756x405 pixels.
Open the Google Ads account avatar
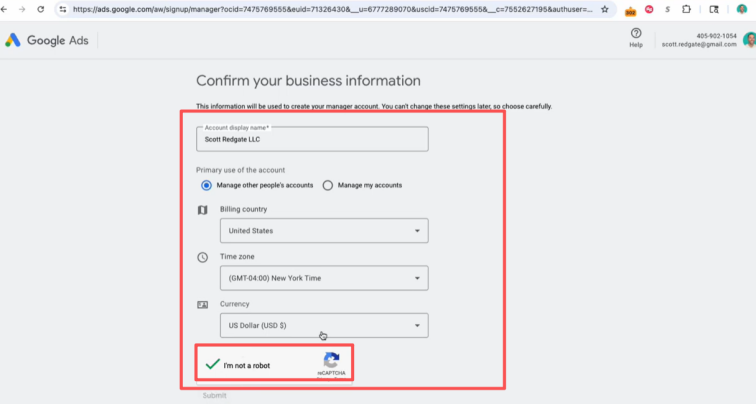coord(750,40)
